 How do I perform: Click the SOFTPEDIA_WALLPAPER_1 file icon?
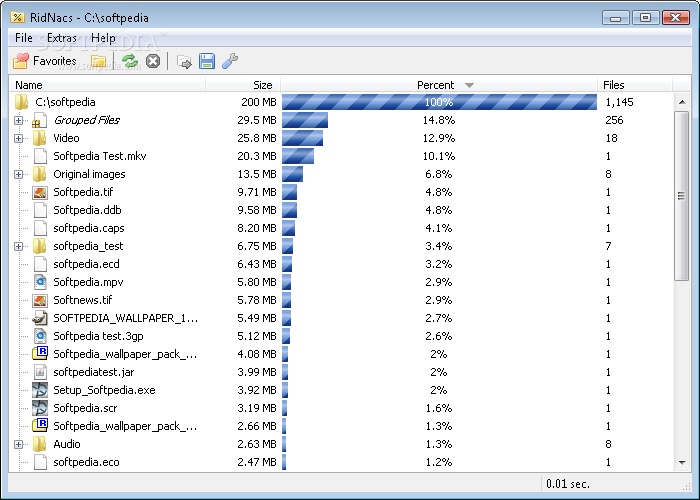tap(40, 318)
